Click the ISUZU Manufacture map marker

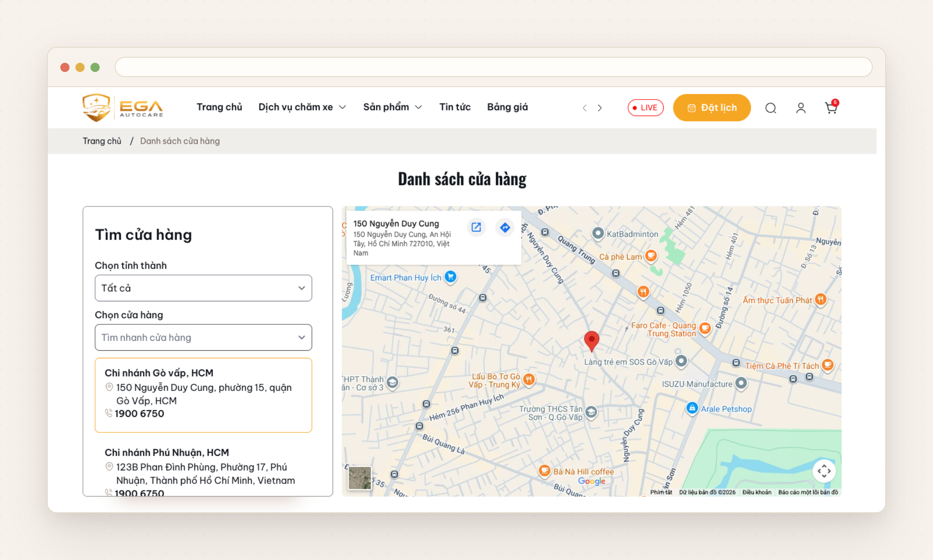741,383
